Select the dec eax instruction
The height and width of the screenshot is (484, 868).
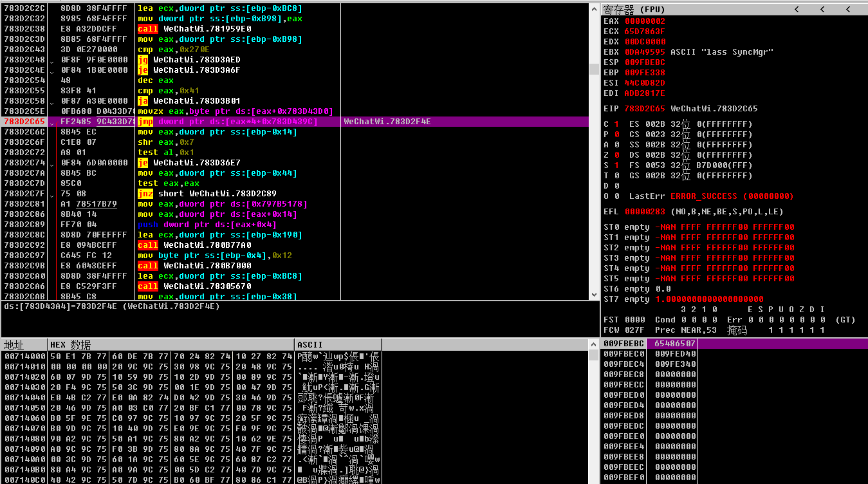click(156, 80)
